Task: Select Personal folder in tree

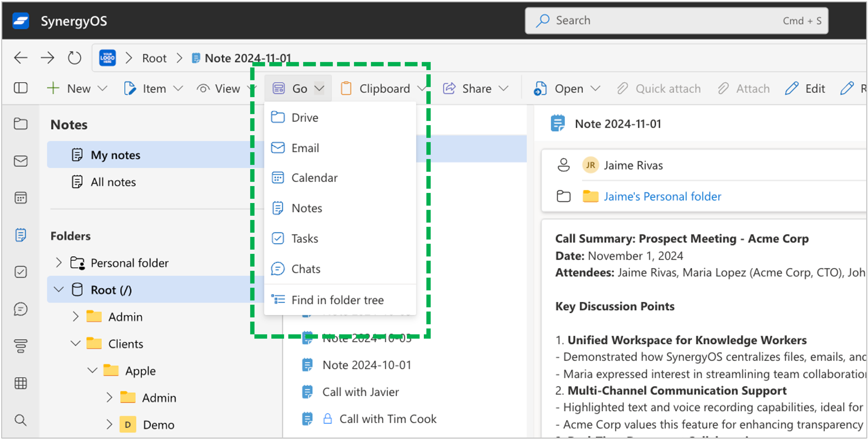Action: pos(129,263)
